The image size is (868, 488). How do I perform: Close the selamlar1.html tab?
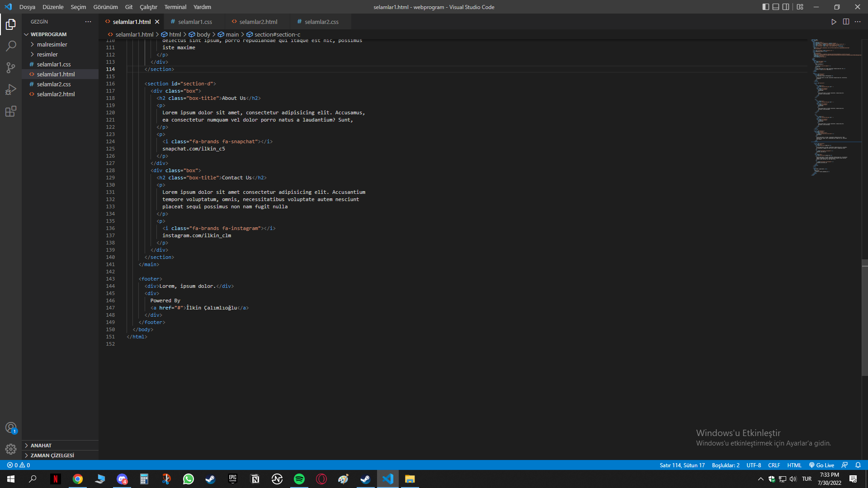click(x=157, y=22)
